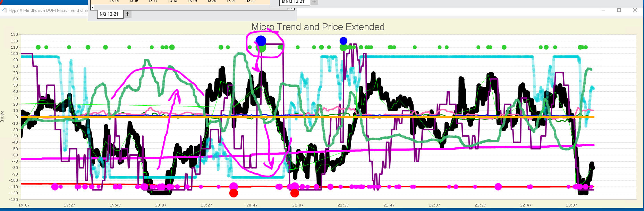The width and height of the screenshot is (644, 211).
Task: Click the Index axis label
Action: pyautogui.click(x=2, y=117)
